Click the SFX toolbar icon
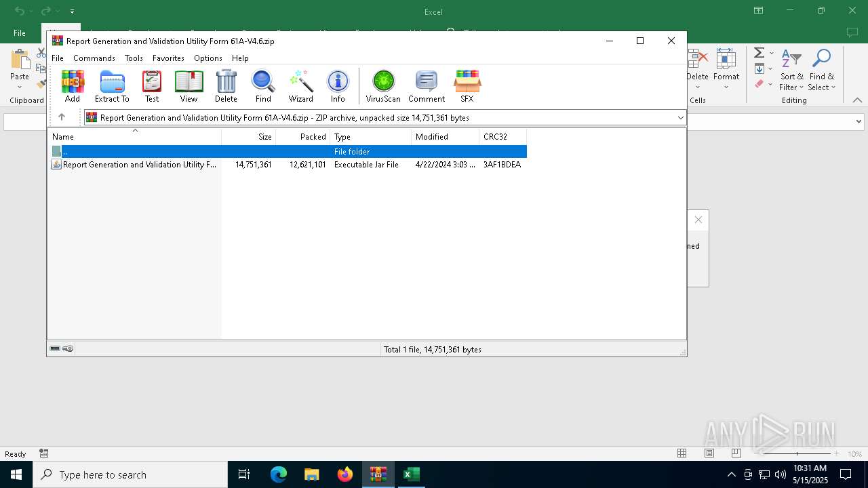Screen dimensions: 868x488 coord(467,86)
